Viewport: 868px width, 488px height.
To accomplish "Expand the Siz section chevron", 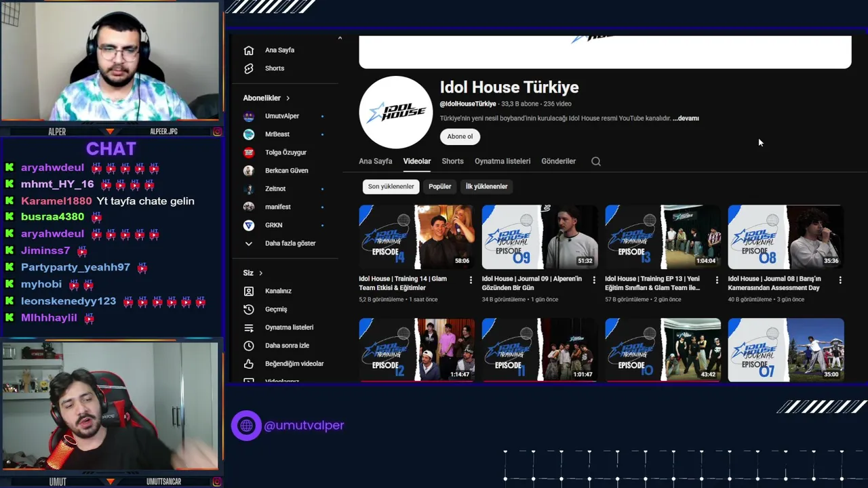I will click(x=260, y=273).
